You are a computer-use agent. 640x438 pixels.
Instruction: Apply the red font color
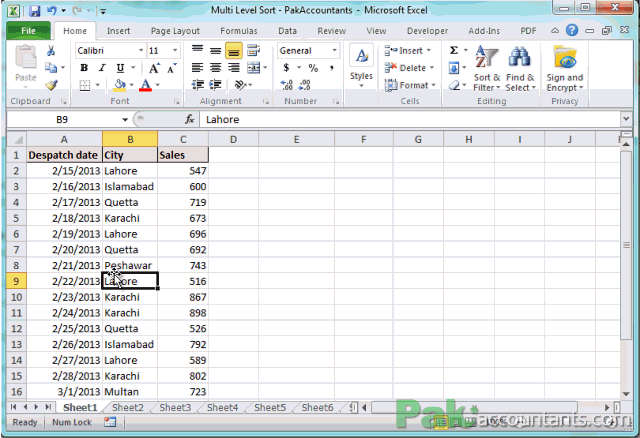click(x=146, y=85)
